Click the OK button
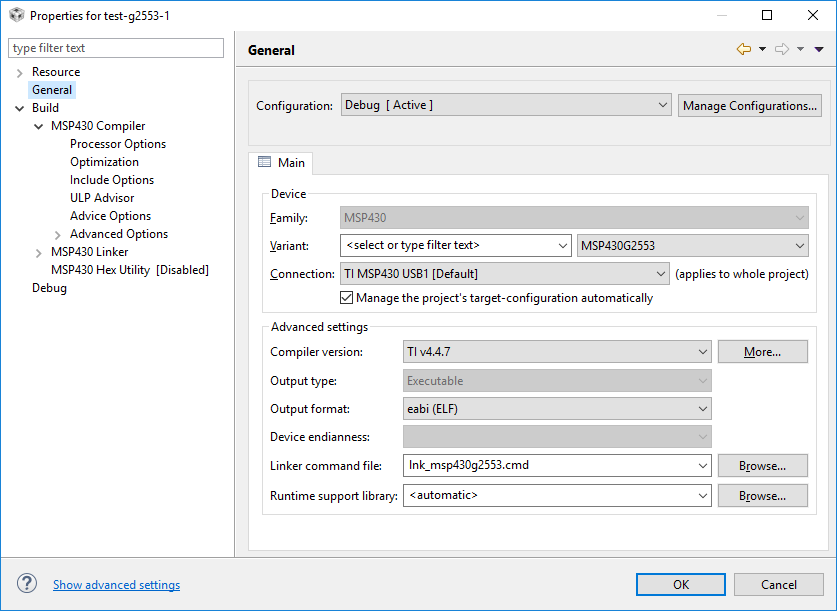This screenshot has height=611, width=837. (x=680, y=584)
